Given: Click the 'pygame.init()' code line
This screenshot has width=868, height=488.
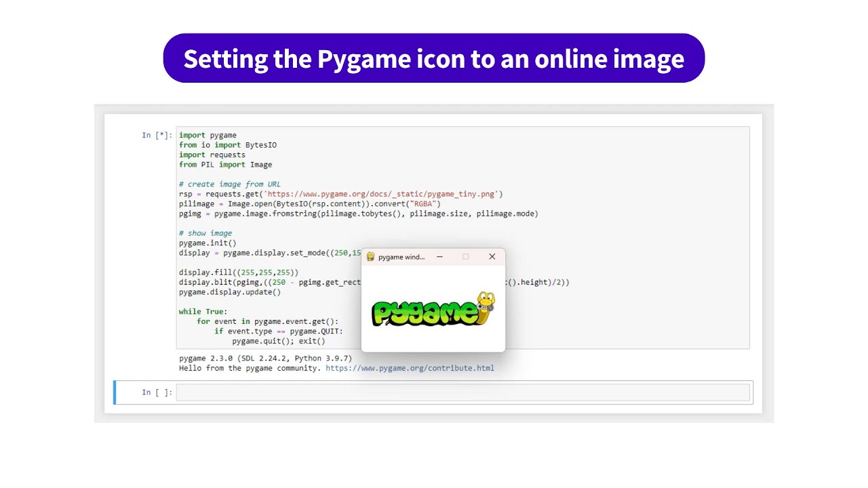Looking at the screenshot, I should (x=208, y=243).
